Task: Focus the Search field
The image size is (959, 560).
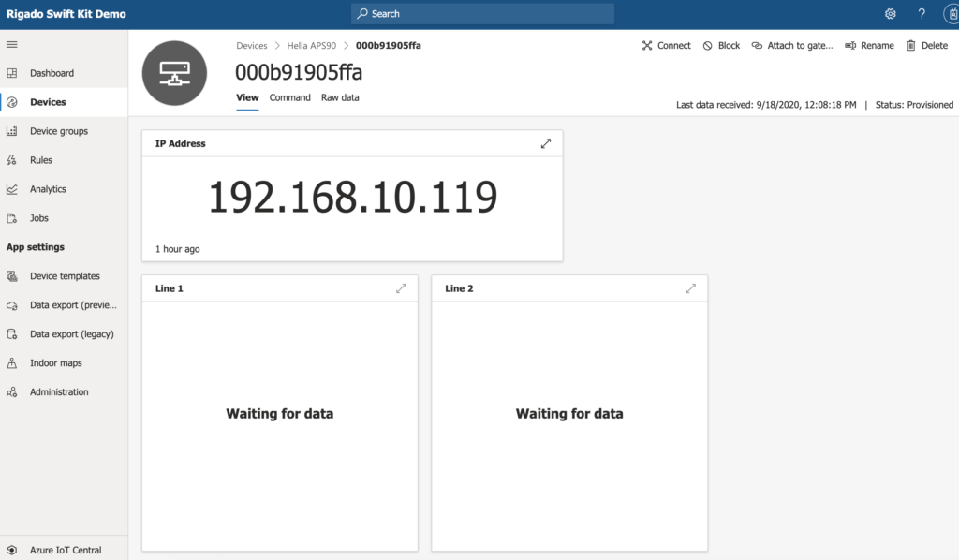Action: pyautogui.click(x=482, y=13)
